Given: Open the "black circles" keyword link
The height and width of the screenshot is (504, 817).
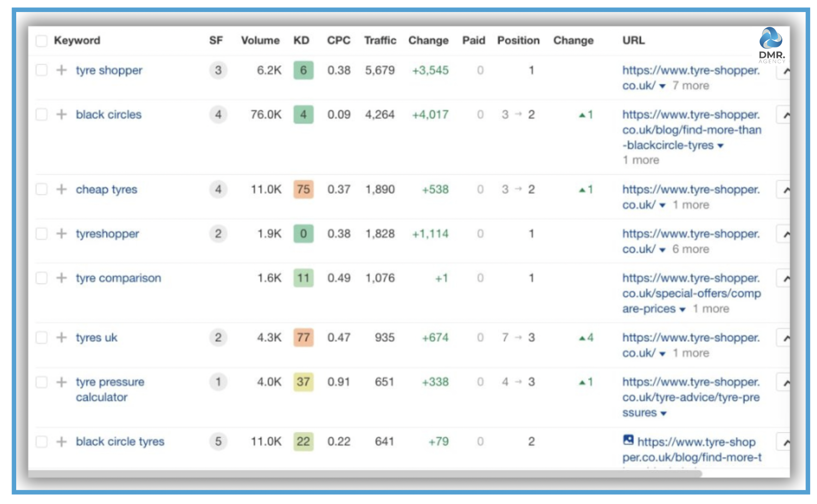Looking at the screenshot, I should [x=108, y=115].
